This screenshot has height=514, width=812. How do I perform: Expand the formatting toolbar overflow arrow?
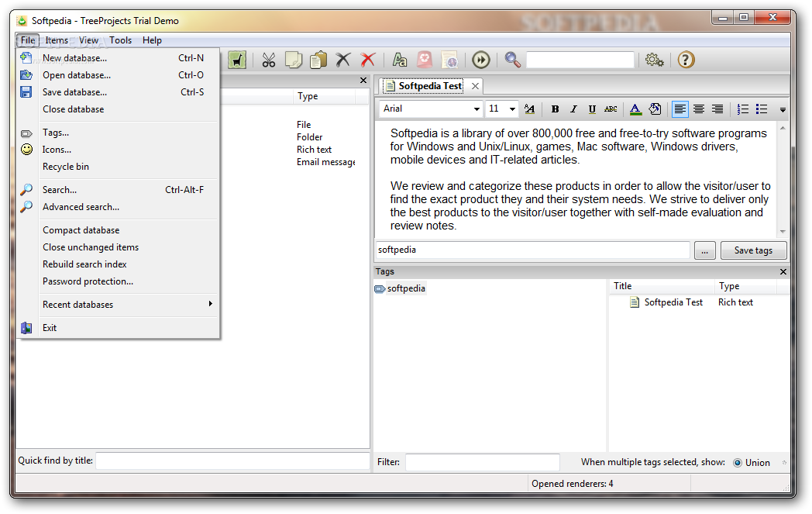tap(783, 110)
